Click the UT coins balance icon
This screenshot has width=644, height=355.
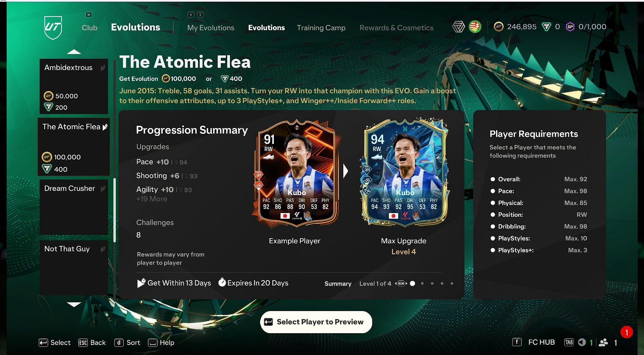coord(499,27)
